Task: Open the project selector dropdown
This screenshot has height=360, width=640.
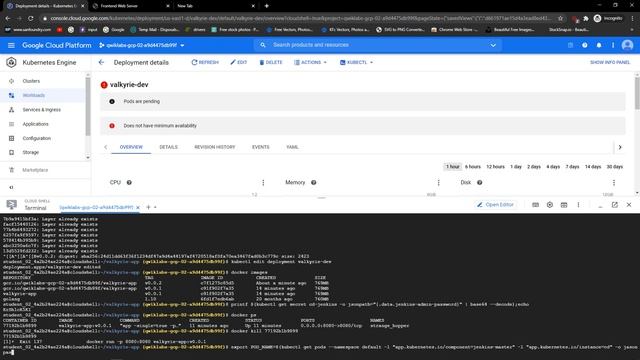Action: coord(142,45)
